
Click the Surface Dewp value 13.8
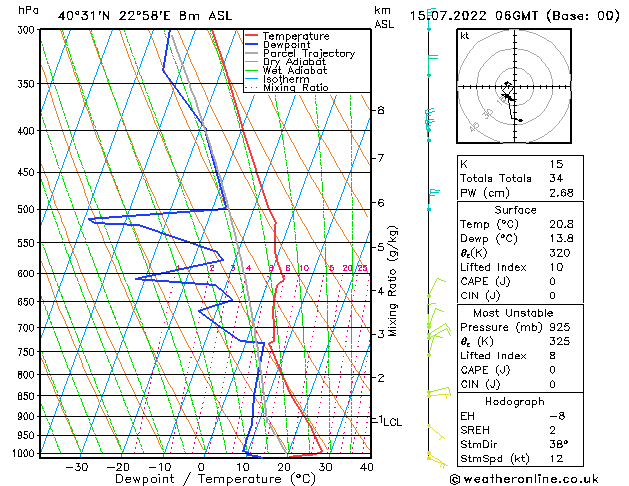(561, 239)
